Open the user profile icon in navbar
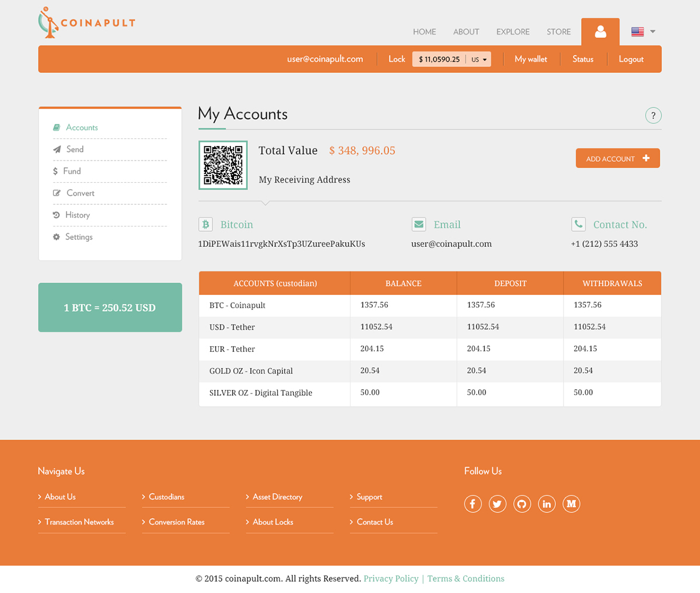 pyautogui.click(x=600, y=32)
